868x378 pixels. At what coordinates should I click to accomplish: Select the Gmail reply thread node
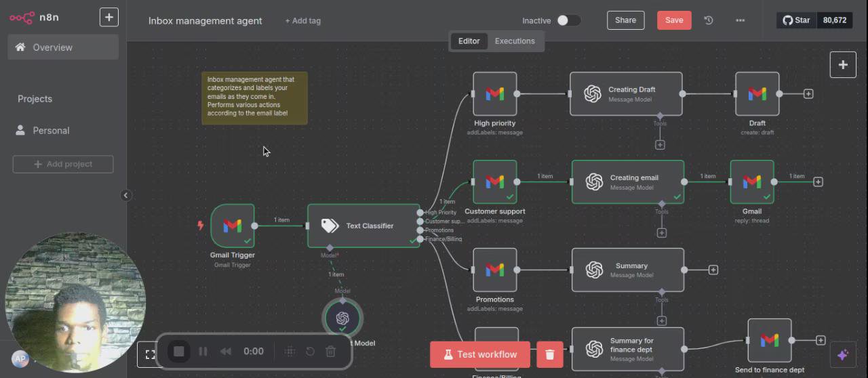pyautogui.click(x=752, y=182)
